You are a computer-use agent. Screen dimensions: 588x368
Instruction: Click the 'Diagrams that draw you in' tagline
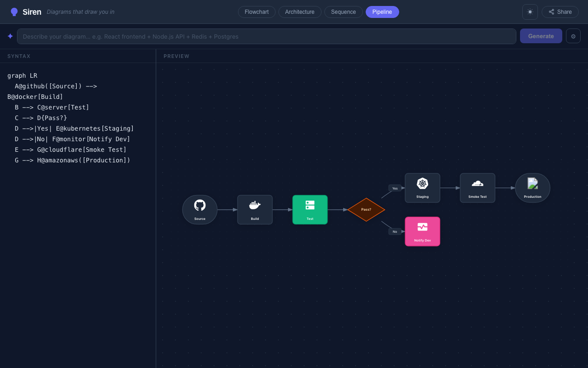pyautogui.click(x=80, y=12)
